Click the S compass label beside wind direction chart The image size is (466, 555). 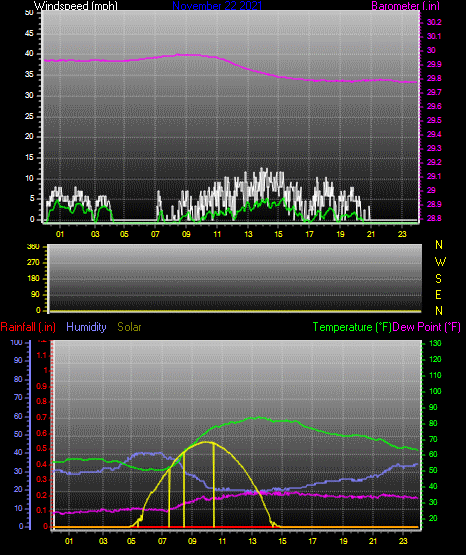pos(438,279)
